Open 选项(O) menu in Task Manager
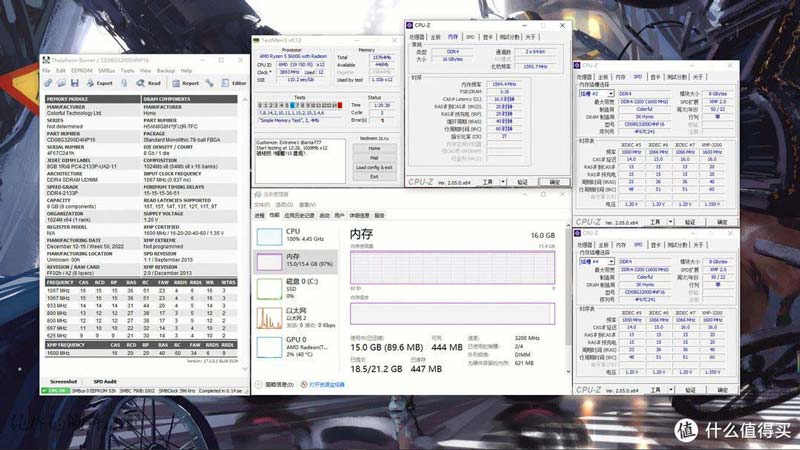 click(x=284, y=205)
